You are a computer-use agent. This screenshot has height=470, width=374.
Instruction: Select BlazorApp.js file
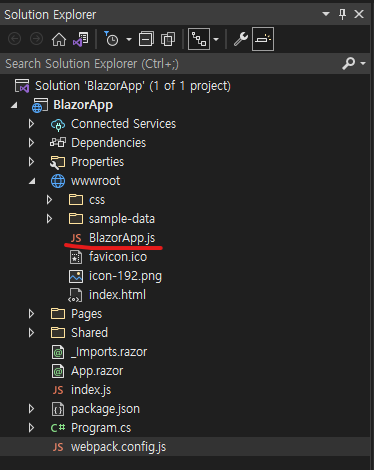(x=122, y=238)
